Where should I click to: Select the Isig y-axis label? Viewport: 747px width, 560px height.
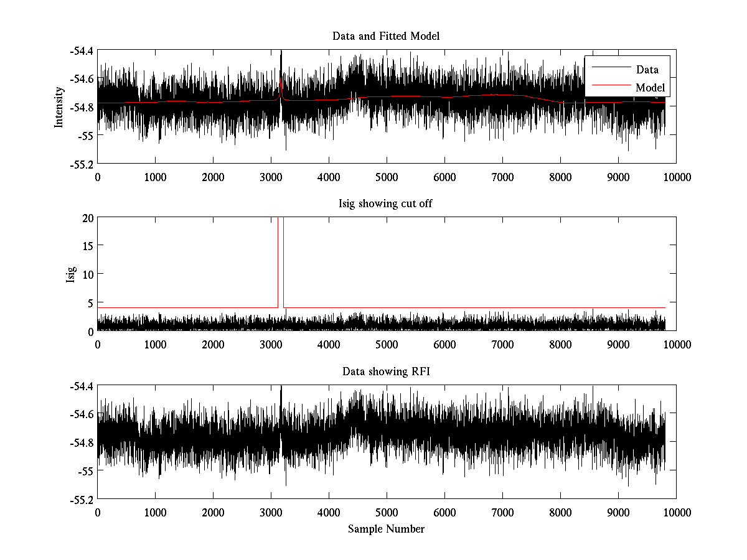tap(70, 274)
